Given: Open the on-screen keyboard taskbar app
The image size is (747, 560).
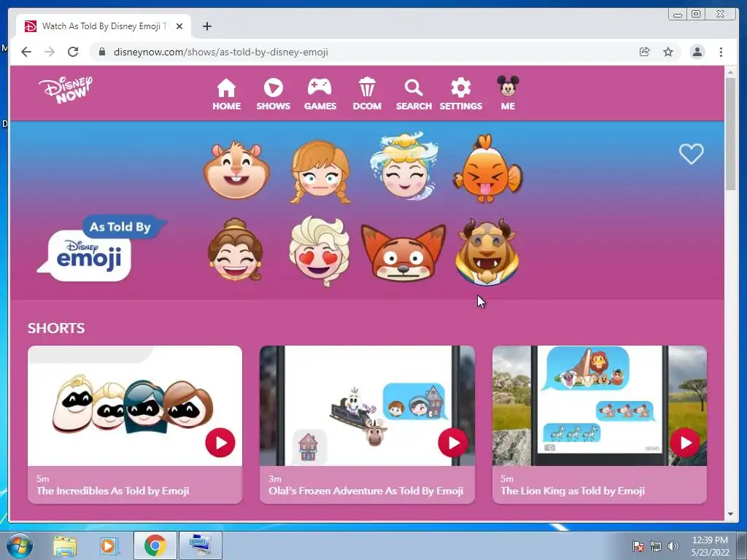Looking at the screenshot, I should click(x=200, y=545).
